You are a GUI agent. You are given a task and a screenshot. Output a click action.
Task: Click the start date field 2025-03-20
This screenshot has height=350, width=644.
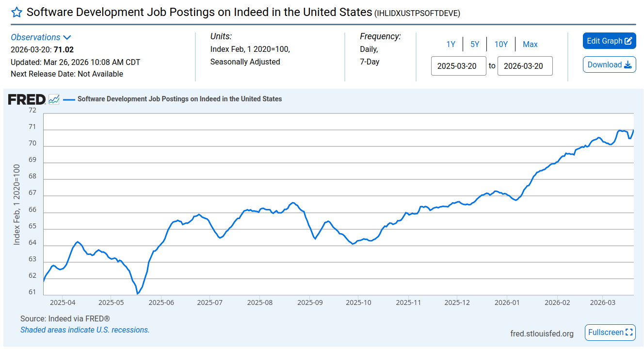coord(459,66)
